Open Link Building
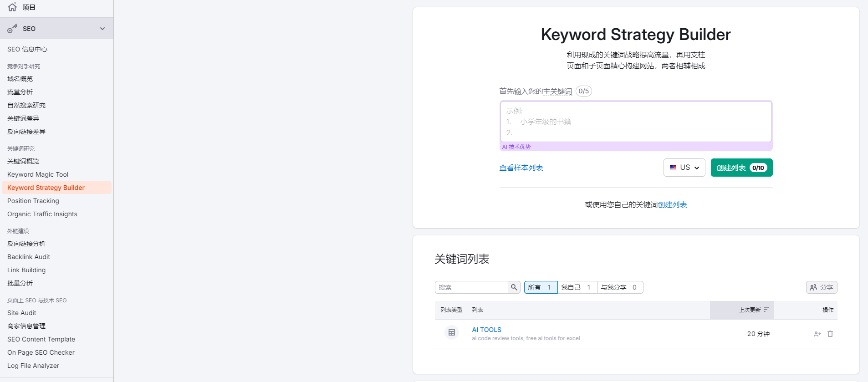The width and height of the screenshot is (868, 382). coord(26,270)
